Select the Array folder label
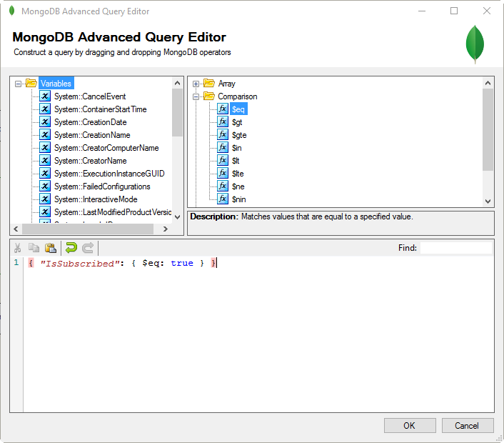The image size is (504, 443). (226, 84)
